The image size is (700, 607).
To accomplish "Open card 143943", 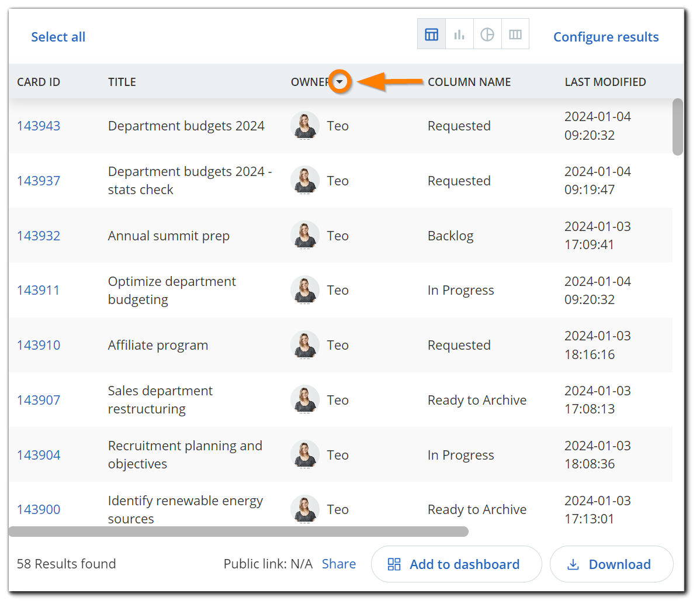I will pyautogui.click(x=39, y=125).
